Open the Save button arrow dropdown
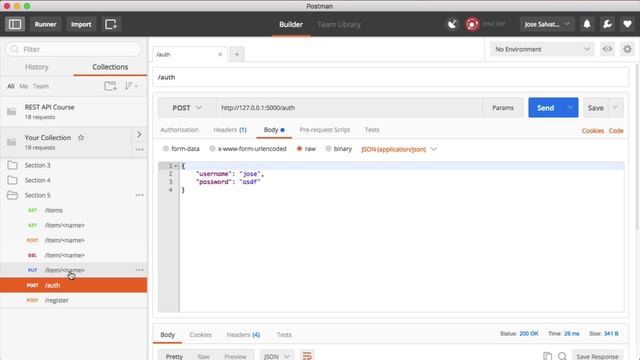The image size is (640, 360). point(616,107)
